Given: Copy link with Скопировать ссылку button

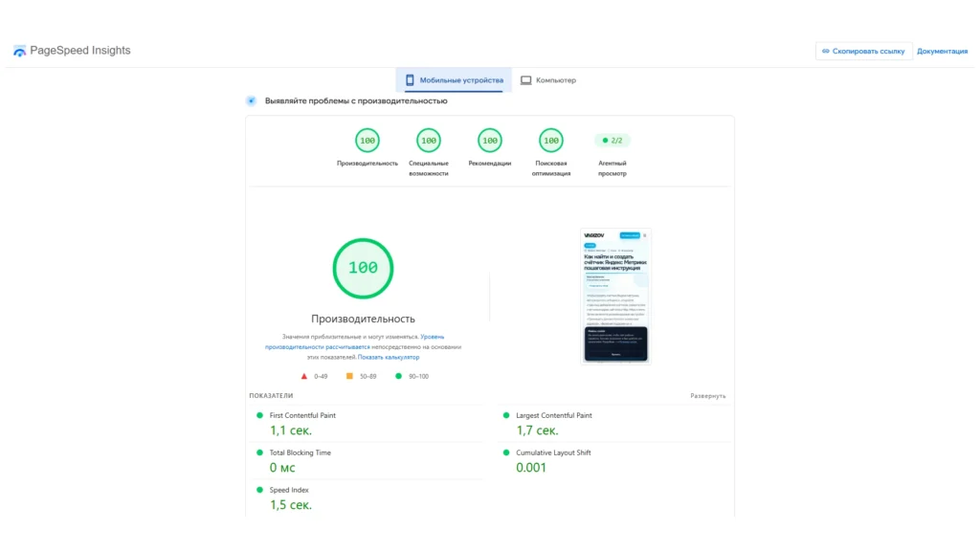Looking at the screenshot, I should 863,52.
